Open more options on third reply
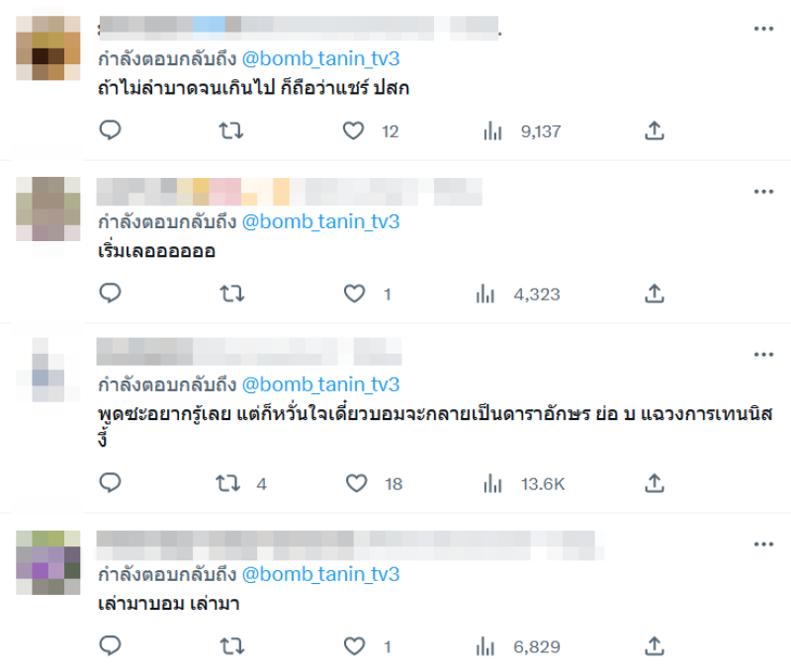 point(763,355)
